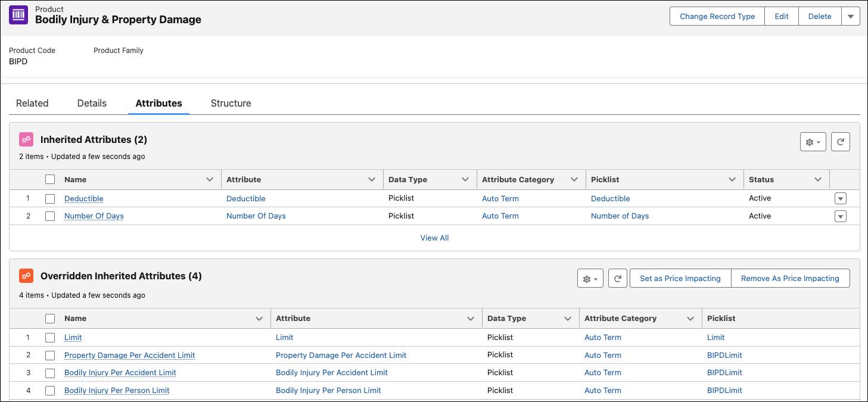Click Set as Price Impacting
This screenshot has width=868, height=402.
coord(680,278)
